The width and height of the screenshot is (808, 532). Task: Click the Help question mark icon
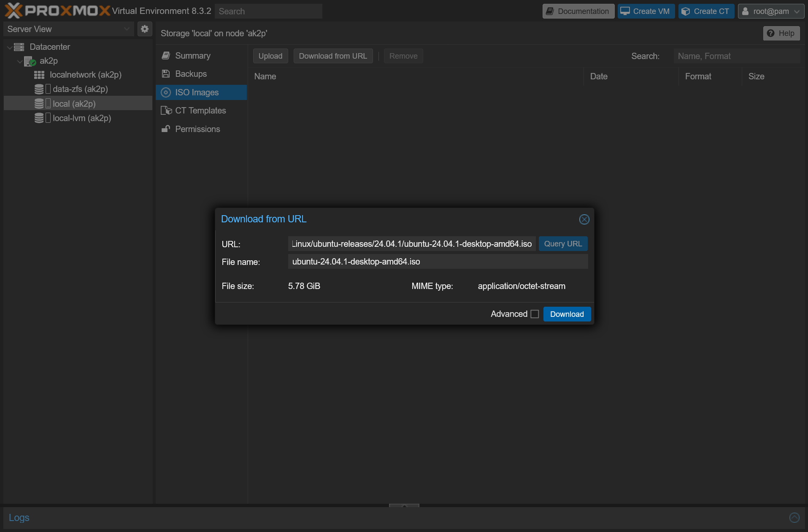771,33
